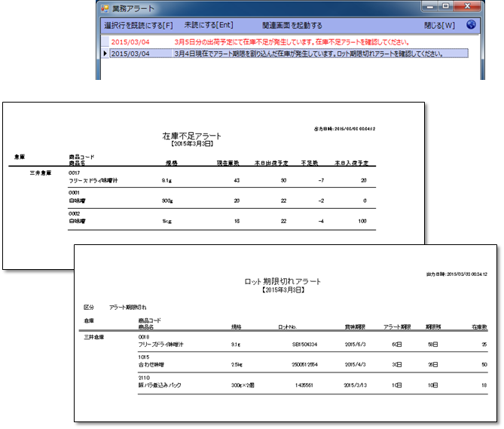Click lot number 1435561 in lot report

point(304,385)
